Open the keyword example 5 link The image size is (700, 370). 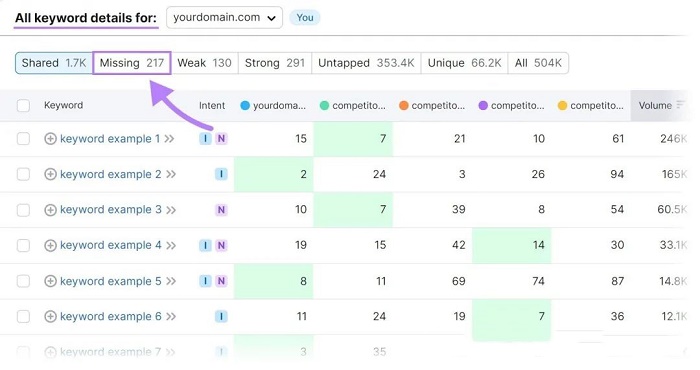(111, 281)
